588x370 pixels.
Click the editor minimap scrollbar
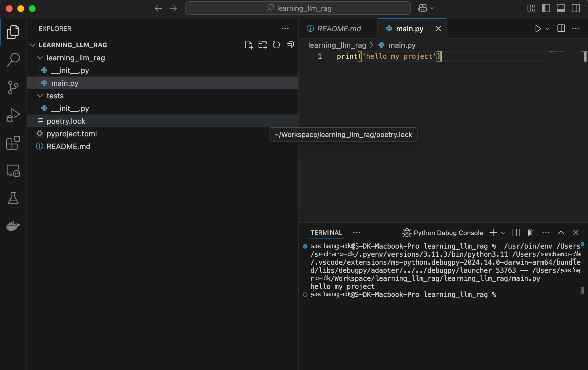click(585, 56)
